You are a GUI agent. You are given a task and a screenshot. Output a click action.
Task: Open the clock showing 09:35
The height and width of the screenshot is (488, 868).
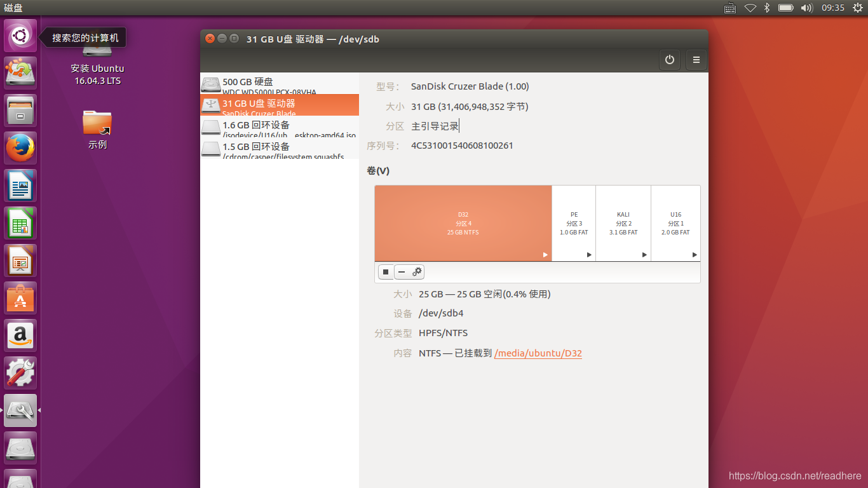[x=833, y=8]
